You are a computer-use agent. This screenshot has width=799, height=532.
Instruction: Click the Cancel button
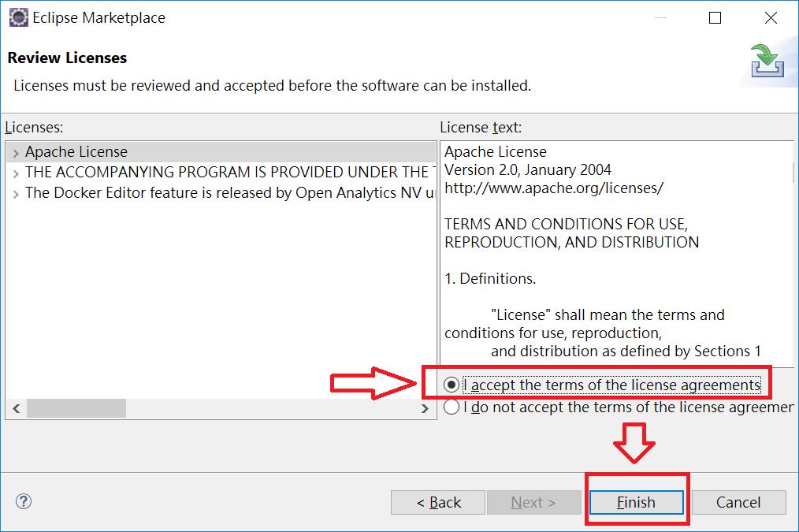pos(738,503)
